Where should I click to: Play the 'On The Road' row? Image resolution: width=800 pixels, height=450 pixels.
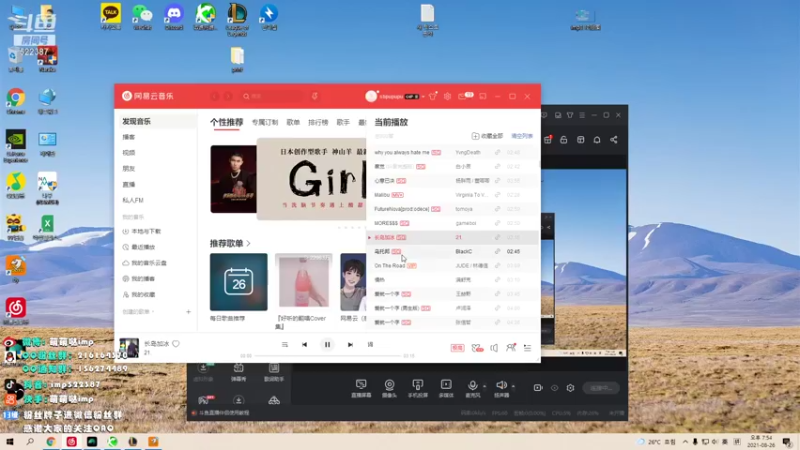point(452,266)
